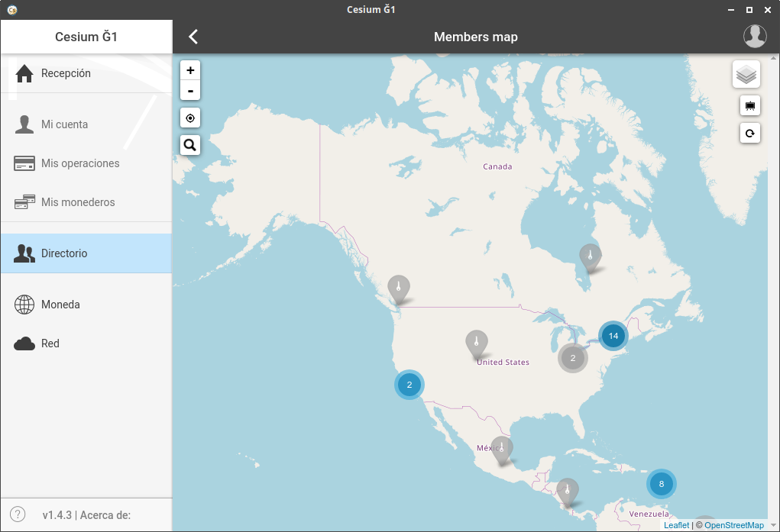This screenshot has height=532, width=780.
Task: Open the Red network section
Action: pos(86,343)
